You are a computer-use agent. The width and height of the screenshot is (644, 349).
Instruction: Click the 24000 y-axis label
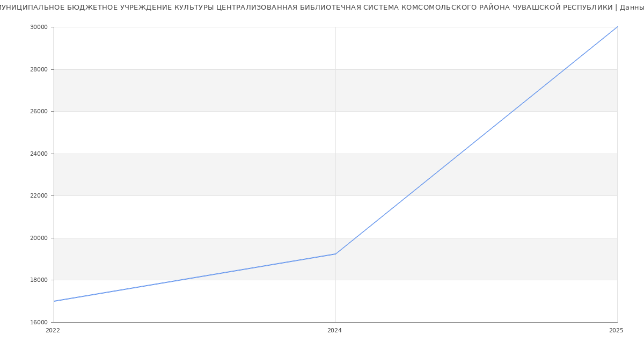point(39,154)
